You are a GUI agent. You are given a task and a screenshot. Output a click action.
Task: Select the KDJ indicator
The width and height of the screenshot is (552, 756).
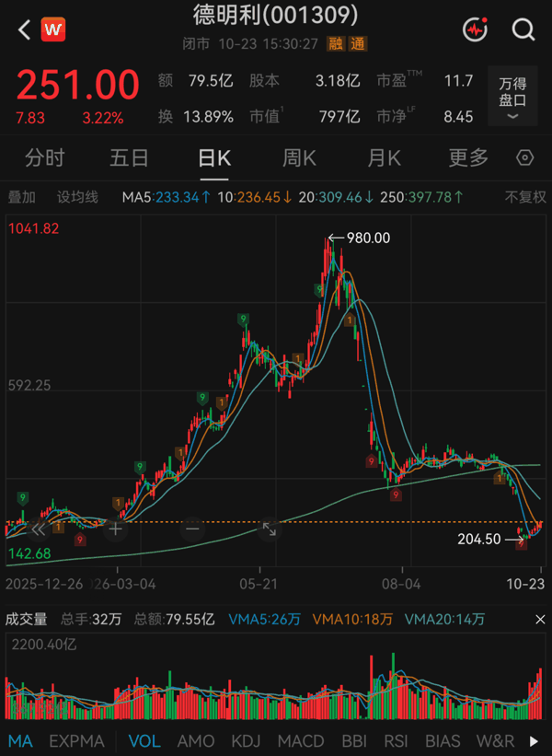[246, 741]
